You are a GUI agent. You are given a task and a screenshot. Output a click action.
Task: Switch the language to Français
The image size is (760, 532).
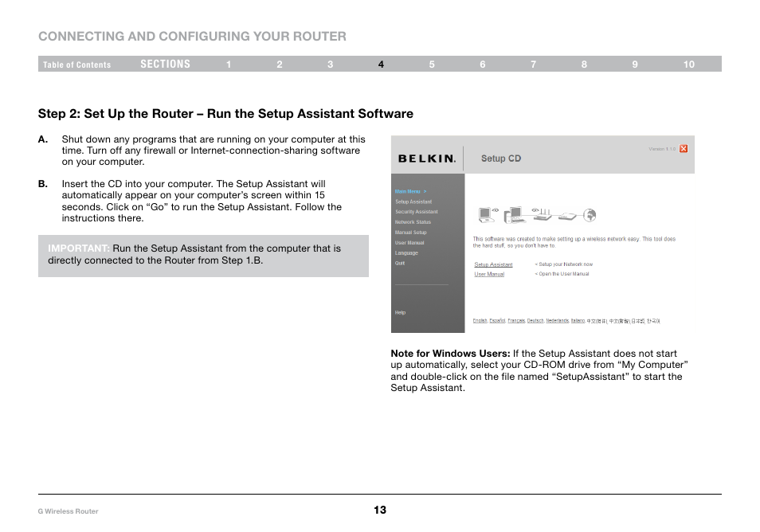516,321
